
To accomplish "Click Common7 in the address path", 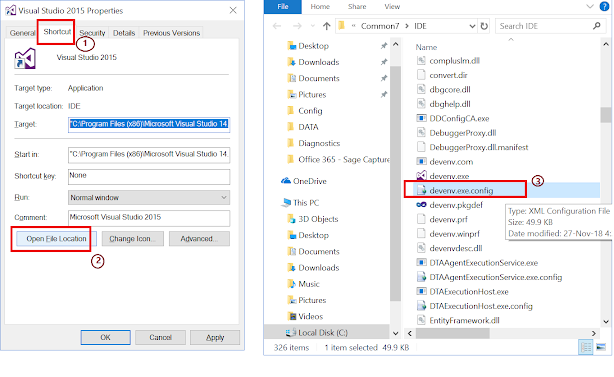I will point(379,26).
